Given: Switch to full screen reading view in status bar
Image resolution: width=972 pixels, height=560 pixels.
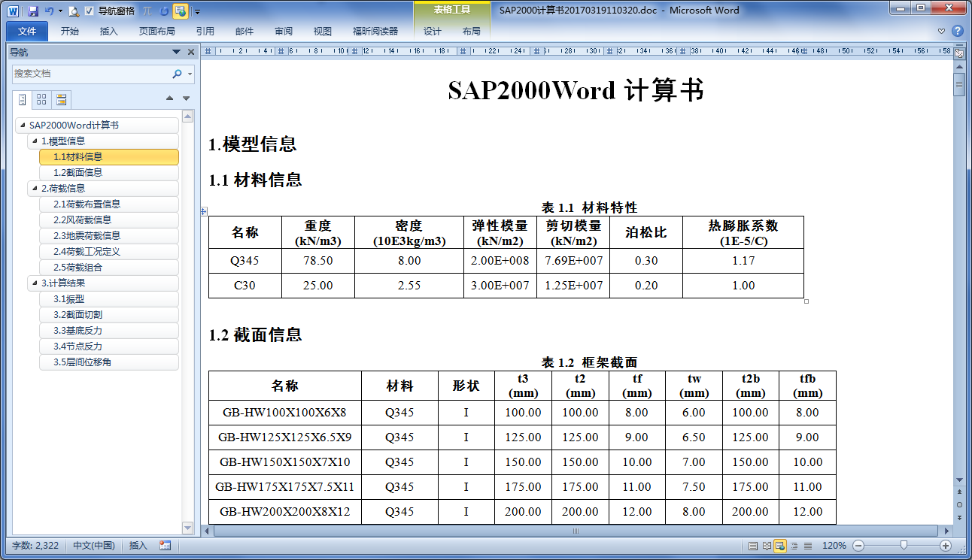Looking at the screenshot, I should pyautogui.click(x=767, y=546).
